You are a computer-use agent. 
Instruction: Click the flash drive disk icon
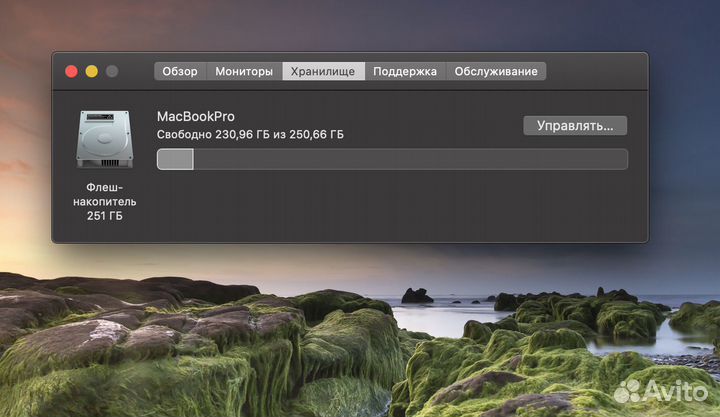point(105,139)
